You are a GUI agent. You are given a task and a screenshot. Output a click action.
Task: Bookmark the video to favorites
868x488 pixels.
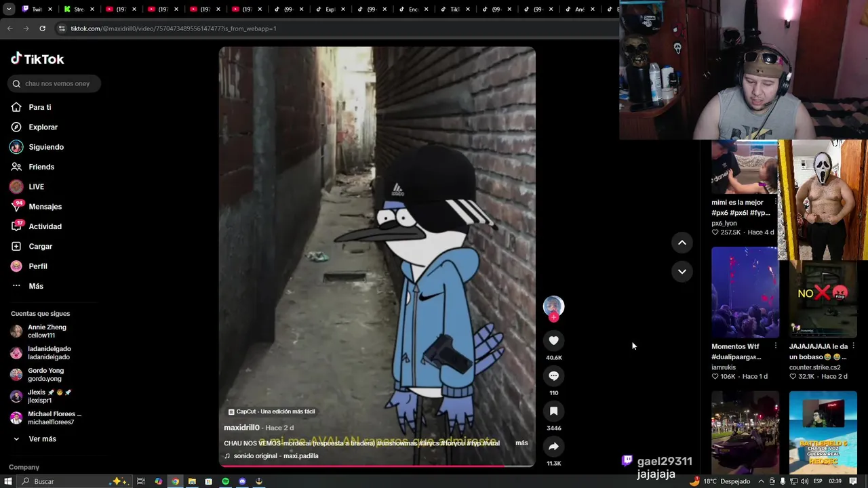click(x=553, y=411)
